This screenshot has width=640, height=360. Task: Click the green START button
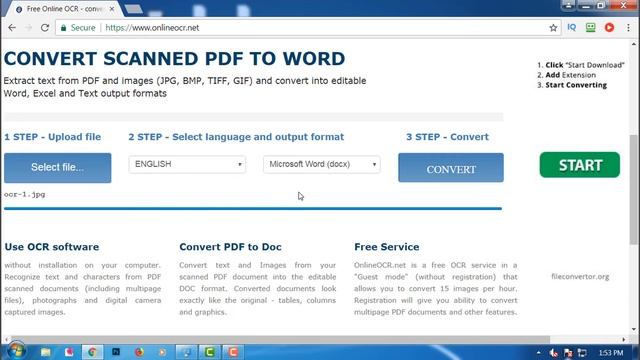pos(580,165)
